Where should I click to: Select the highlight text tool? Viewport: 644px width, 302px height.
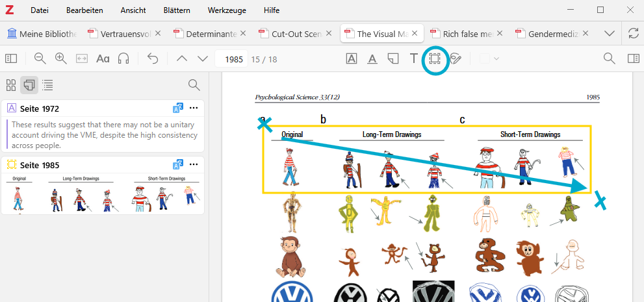pyautogui.click(x=351, y=58)
